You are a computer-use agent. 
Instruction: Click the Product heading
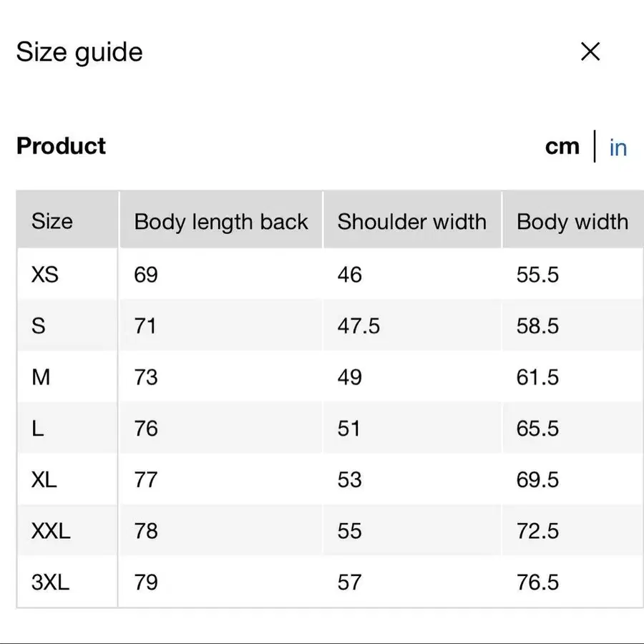[x=61, y=146]
